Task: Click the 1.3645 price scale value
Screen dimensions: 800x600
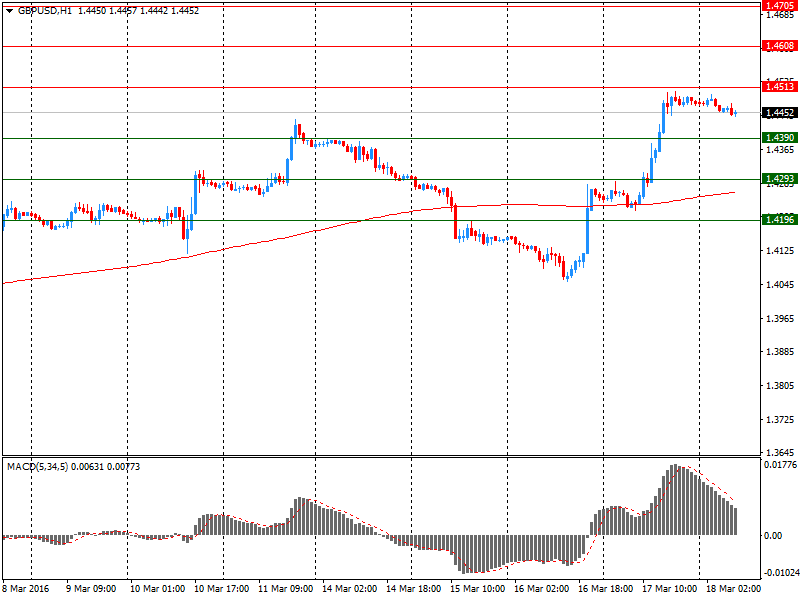Action: tap(780, 452)
